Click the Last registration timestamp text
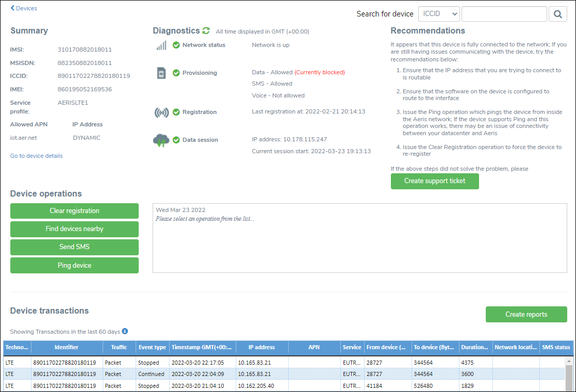This screenshot has height=392, width=576. click(x=308, y=112)
